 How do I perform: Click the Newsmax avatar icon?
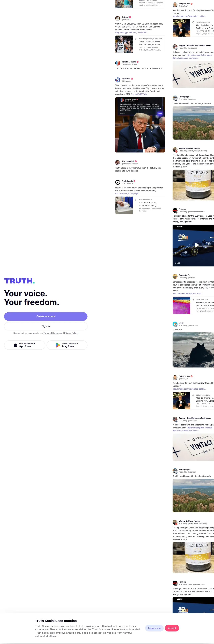tap(118, 80)
